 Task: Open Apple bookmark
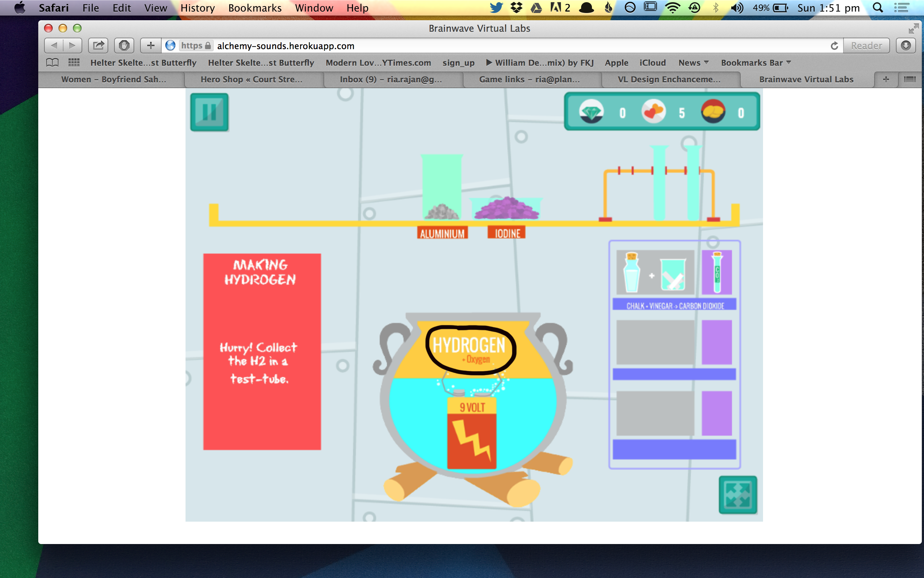coord(616,63)
